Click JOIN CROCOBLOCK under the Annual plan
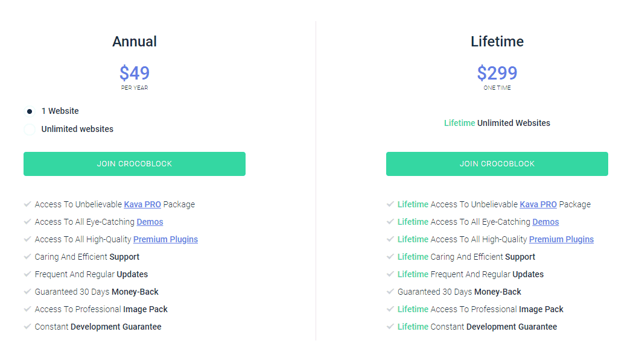This screenshot has width=642, height=364. 134,163
